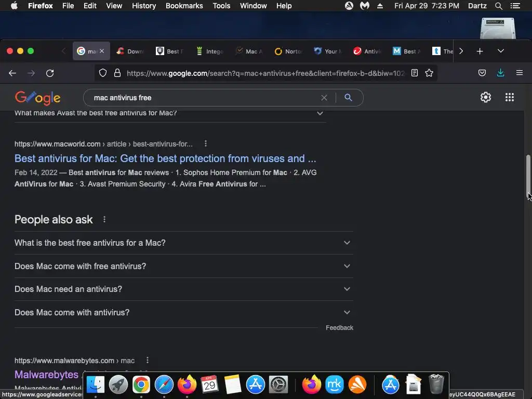This screenshot has width=532, height=399.
Task: Expand 'Does Mac come with free antivirus?'
Action: click(183, 266)
